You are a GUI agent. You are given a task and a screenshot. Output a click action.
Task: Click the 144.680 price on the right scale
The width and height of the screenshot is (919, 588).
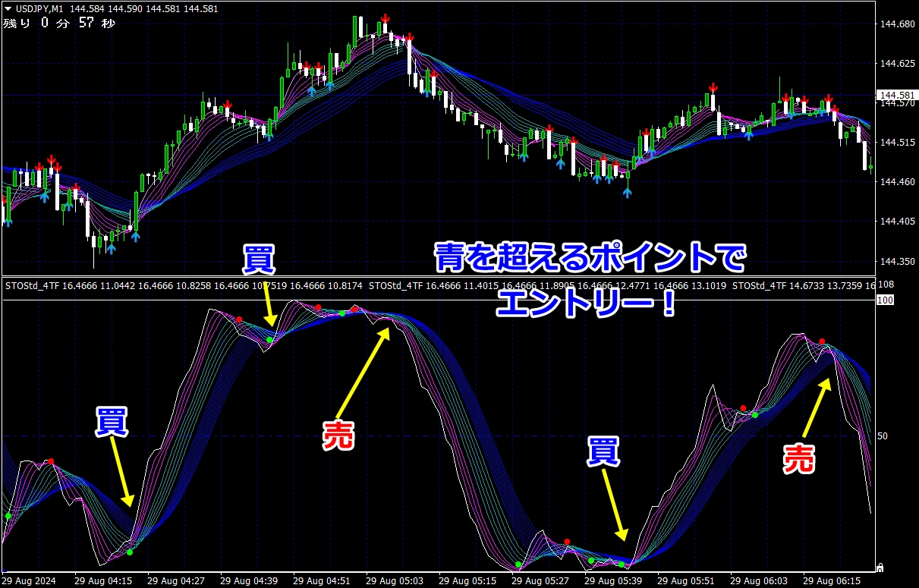click(x=895, y=24)
